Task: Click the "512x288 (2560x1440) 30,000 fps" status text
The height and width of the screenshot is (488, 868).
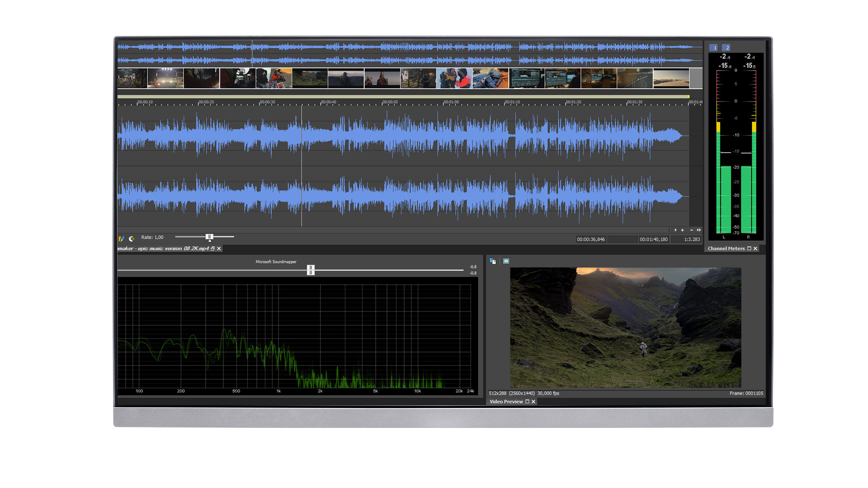Action: tap(524, 394)
